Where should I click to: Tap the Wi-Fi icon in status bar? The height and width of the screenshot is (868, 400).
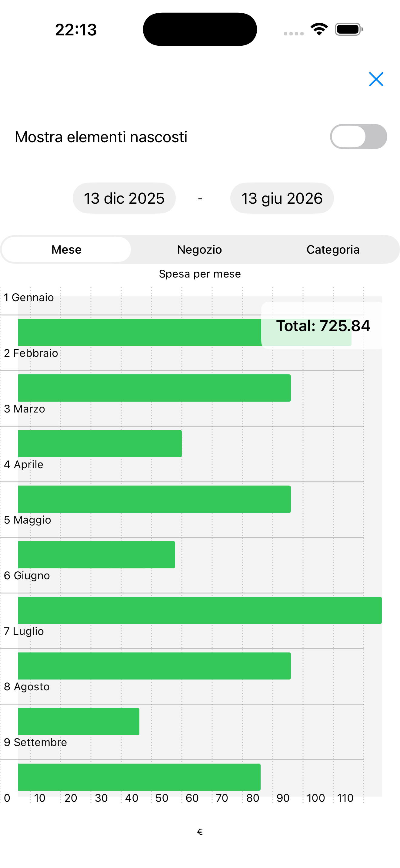click(x=319, y=29)
